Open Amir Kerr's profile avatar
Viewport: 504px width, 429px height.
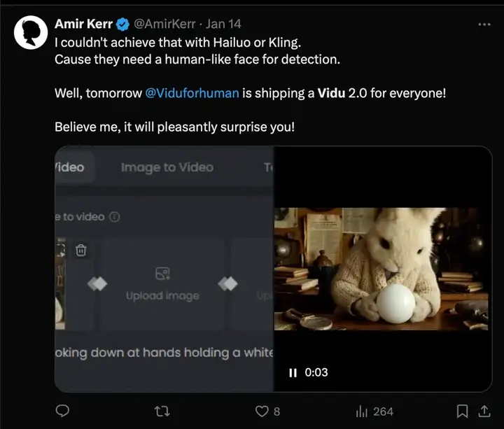31,32
